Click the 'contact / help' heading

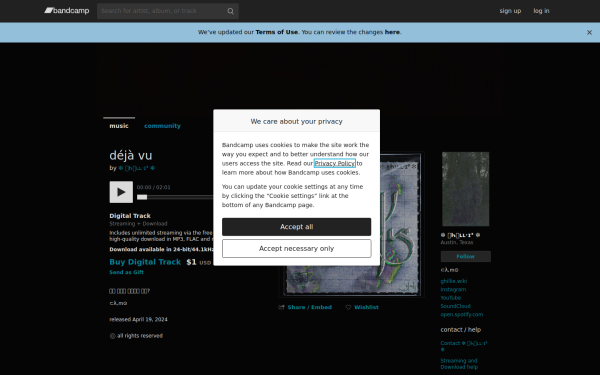(461, 330)
